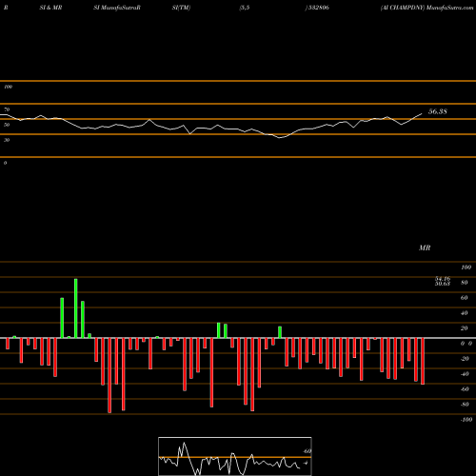Click the 532806 code in the header

[x=319, y=8]
